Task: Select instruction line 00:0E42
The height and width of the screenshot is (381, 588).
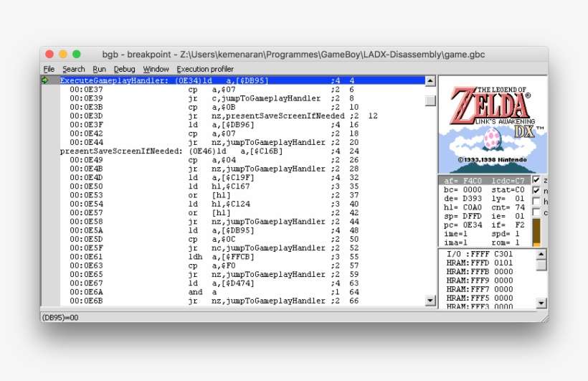Action: (x=242, y=133)
